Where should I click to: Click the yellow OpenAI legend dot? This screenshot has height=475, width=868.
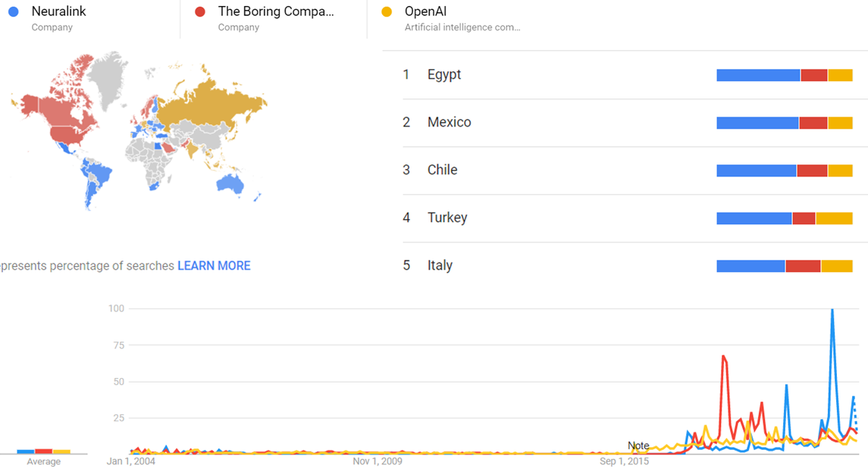[x=387, y=11]
